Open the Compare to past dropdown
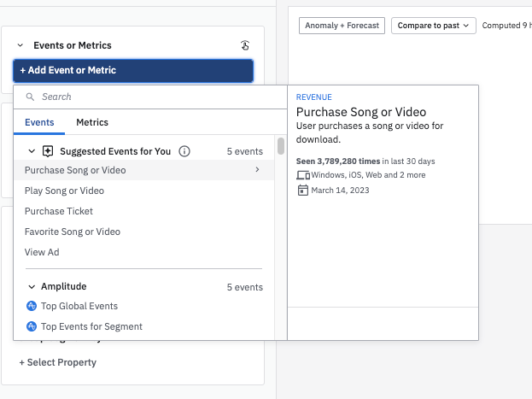Image resolution: width=532 pixels, height=399 pixels. click(x=433, y=26)
